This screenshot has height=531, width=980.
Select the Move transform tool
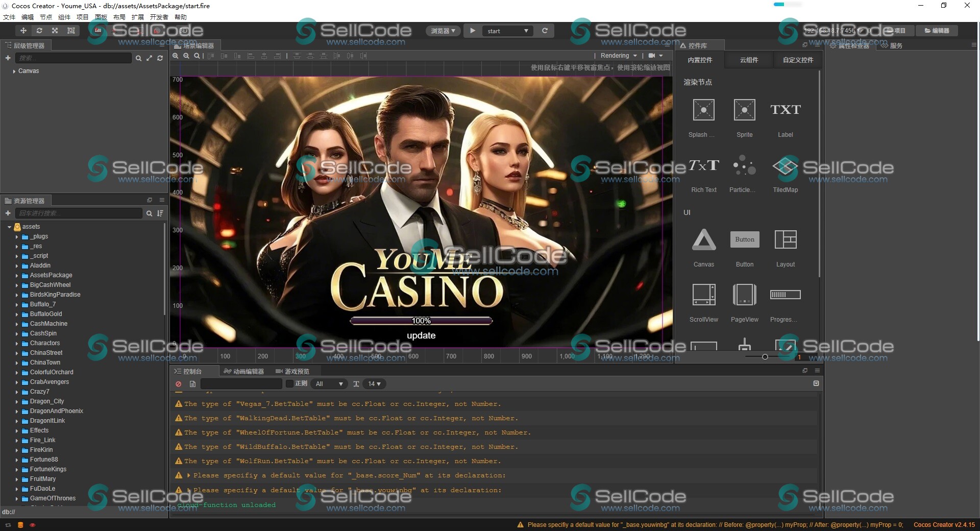coord(23,31)
